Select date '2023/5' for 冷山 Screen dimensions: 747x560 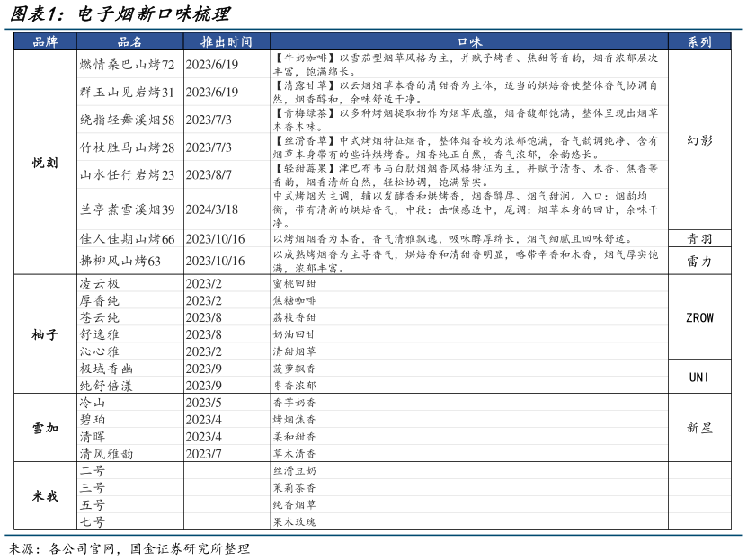point(203,403)
